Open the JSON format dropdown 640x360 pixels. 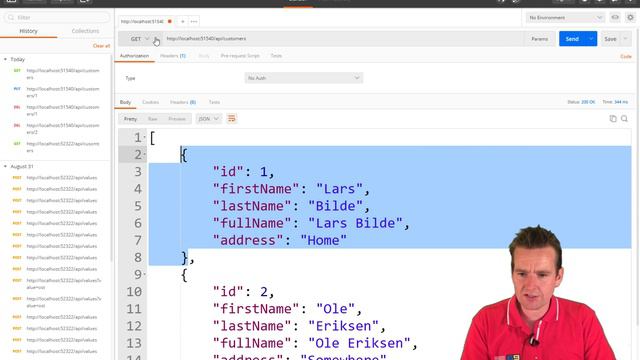tap(209, 119)
